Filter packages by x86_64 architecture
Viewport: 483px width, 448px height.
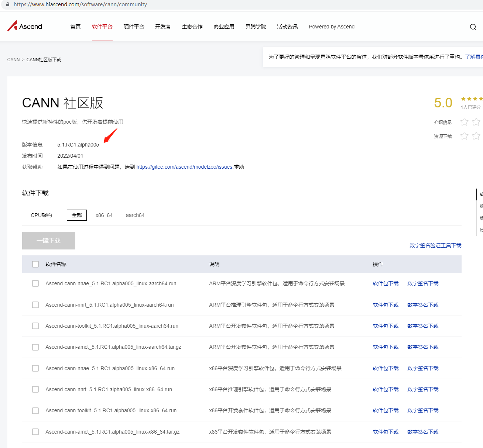point(104,215)
